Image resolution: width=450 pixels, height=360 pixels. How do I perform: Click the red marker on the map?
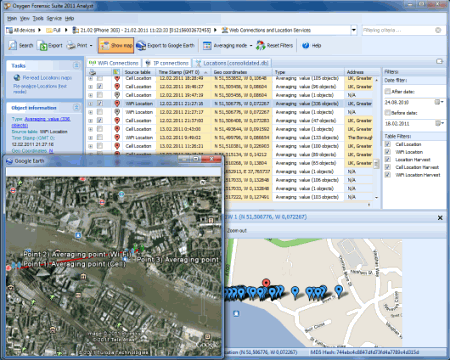pos(266,283)
